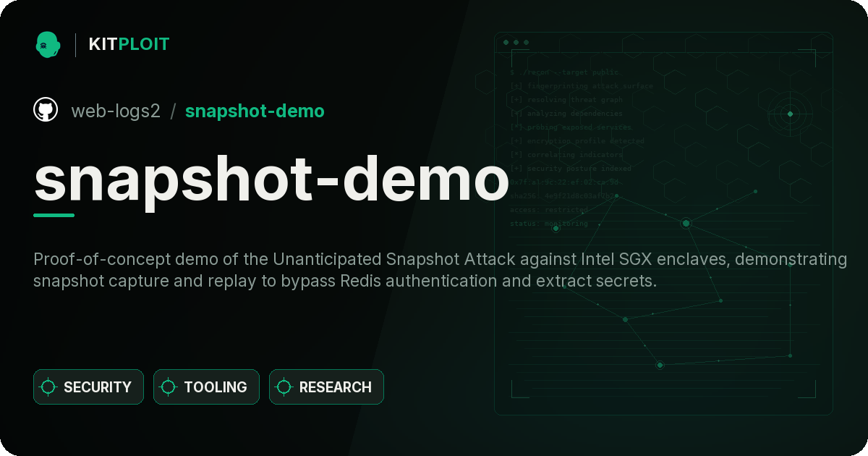Select the TOOLING tag

click(206, 387)
